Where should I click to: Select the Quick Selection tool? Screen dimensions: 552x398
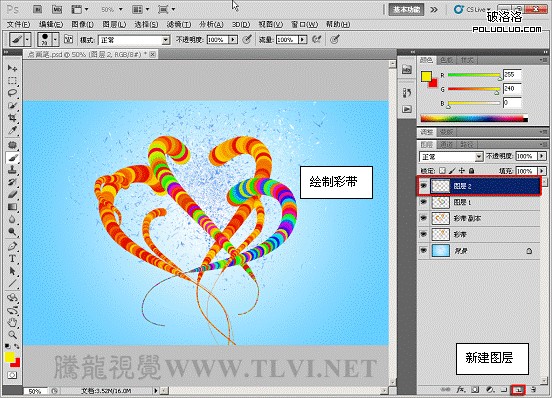point(12,105)
